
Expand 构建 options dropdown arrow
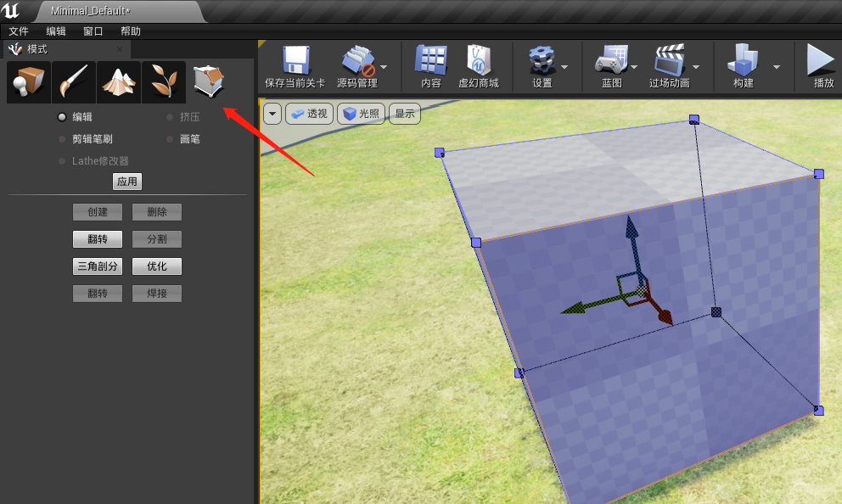777,67
